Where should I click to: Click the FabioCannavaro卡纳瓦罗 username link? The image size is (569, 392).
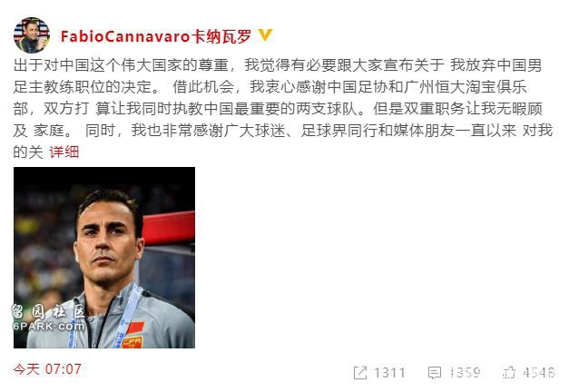click(x=156, y=36)
